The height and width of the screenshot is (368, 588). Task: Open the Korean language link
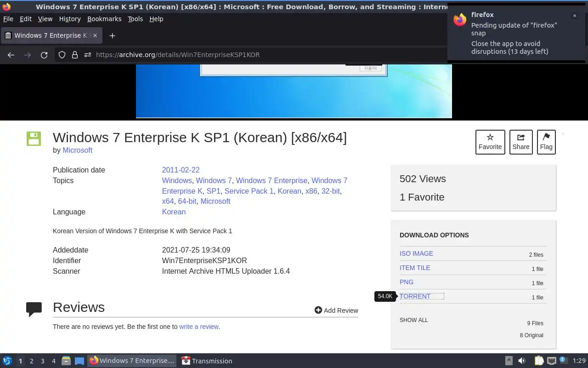(174, 212)
